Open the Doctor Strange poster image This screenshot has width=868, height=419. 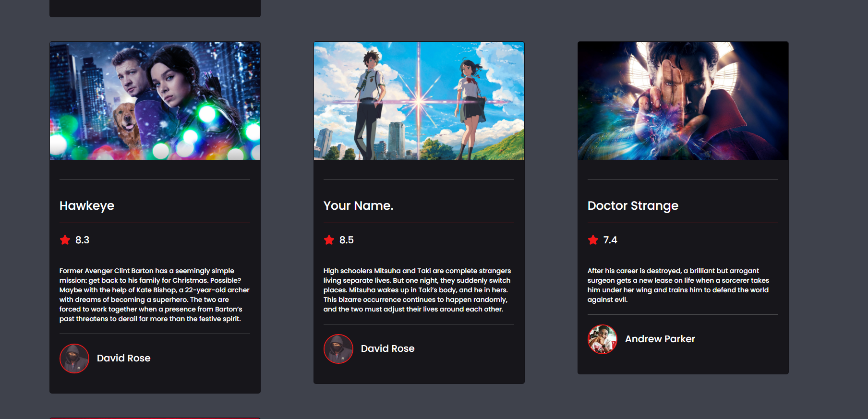[683, 101]
